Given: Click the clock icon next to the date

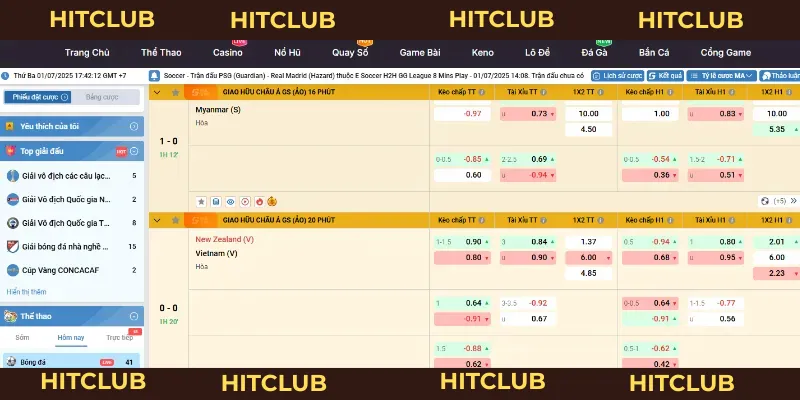Looking at the screenshot, I should 5,76.
